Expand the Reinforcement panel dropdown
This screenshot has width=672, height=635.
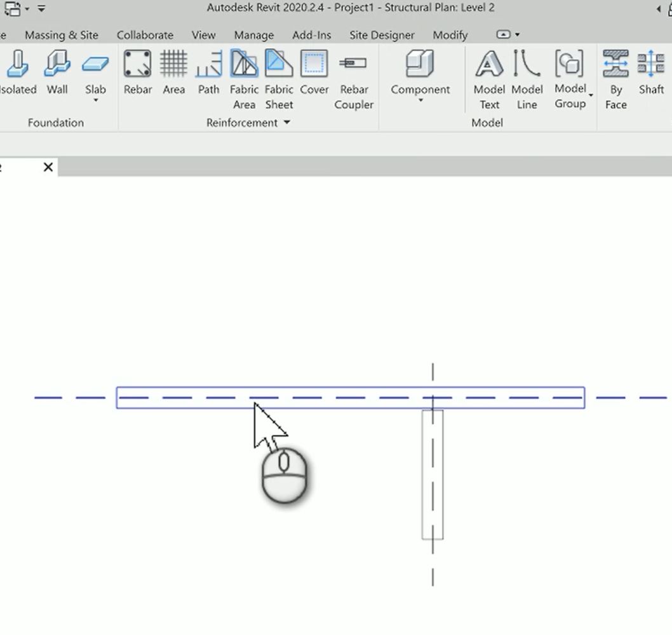pos(287,123)
